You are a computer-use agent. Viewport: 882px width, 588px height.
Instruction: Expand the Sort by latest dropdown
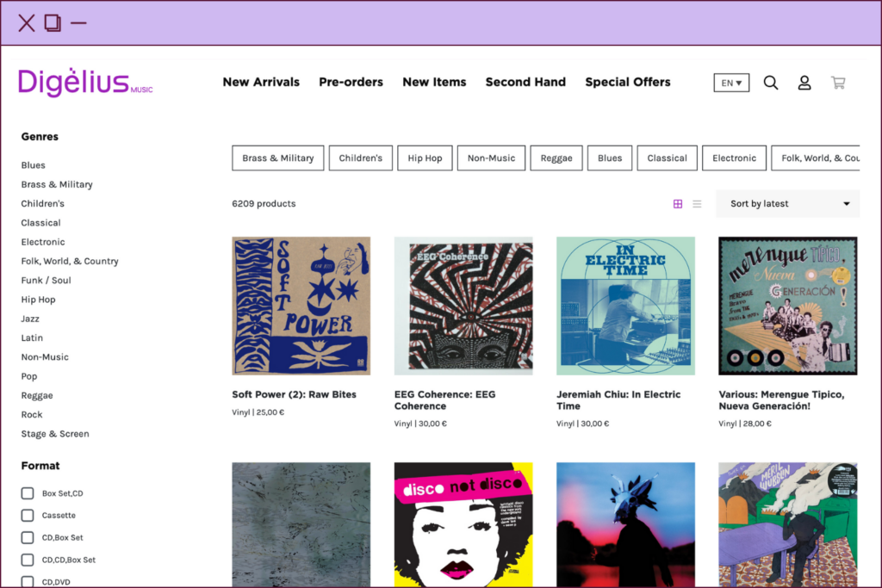click(x=787, y=204)
